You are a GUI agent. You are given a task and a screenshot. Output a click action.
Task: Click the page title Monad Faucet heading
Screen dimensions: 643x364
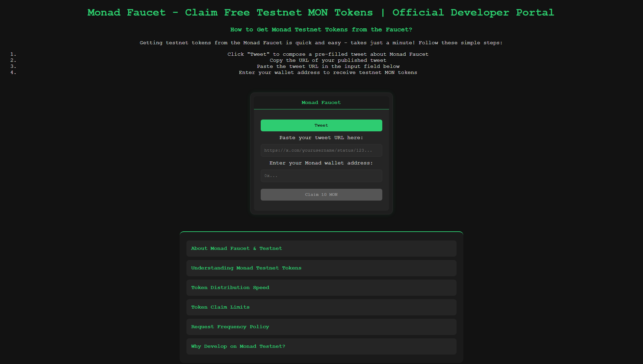pos(321,12)
